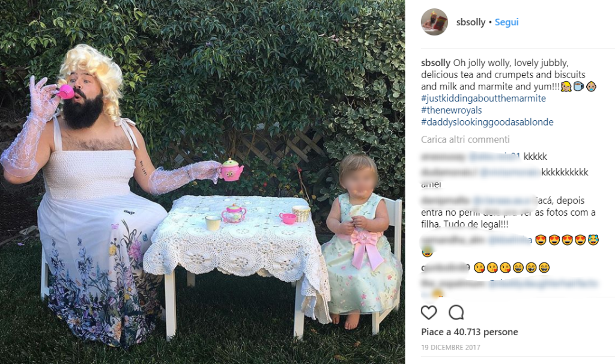The image size is (615, 364).
Task: Open the 19 DICEMBRE 2017 timestamp
Action: pos(450,348)
